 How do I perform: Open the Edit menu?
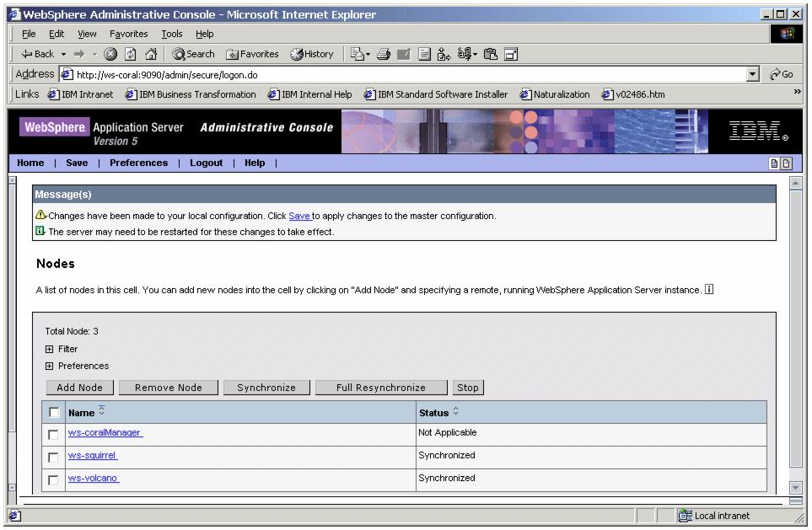point(56,35)
